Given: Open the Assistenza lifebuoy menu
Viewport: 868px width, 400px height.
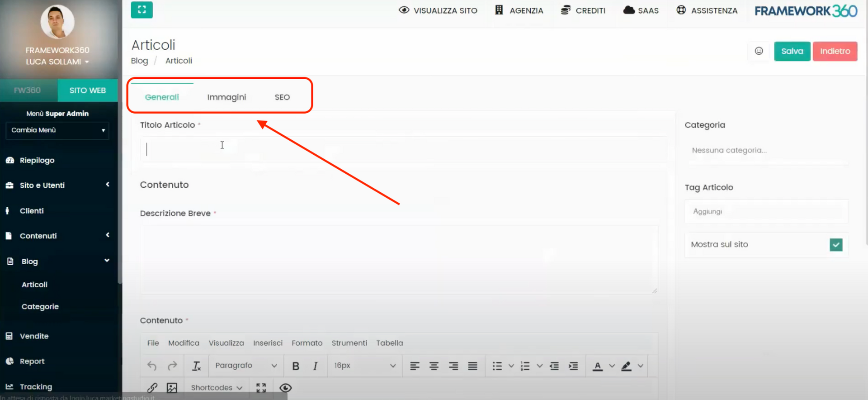Looking at the screenshot, I should 707,10.
